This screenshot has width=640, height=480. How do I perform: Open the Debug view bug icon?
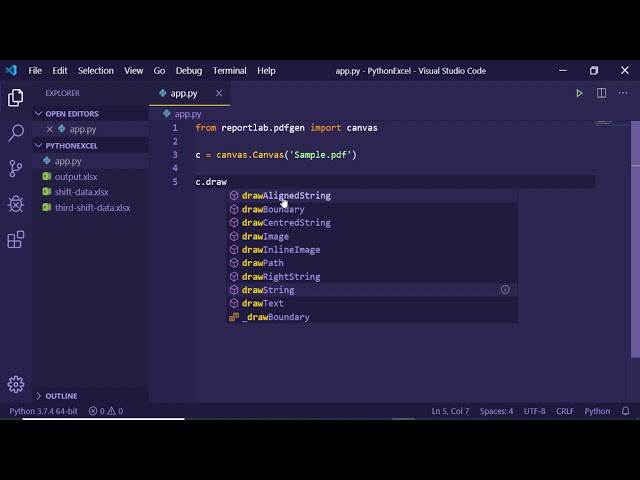click(16, 204)
